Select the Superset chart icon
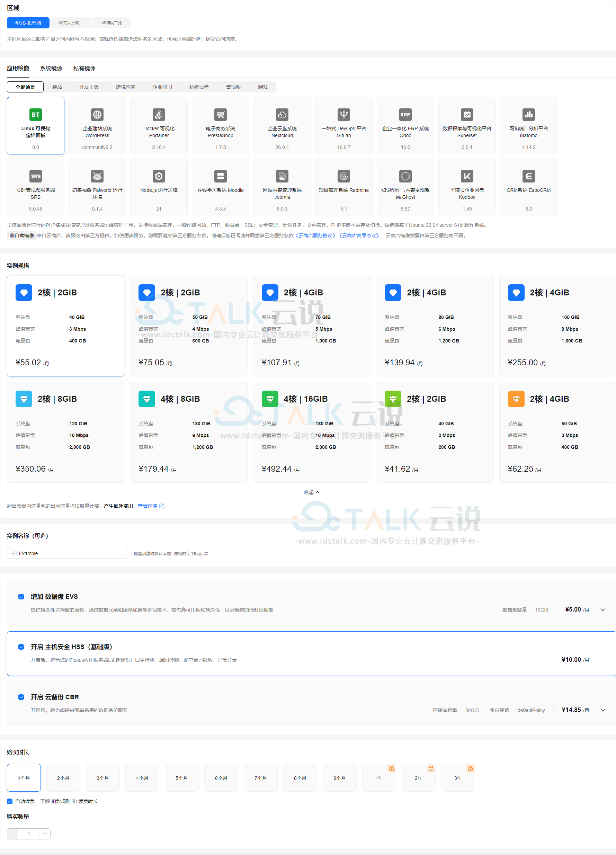This screenshot has width=616, height=855. [x=467, y=114]
